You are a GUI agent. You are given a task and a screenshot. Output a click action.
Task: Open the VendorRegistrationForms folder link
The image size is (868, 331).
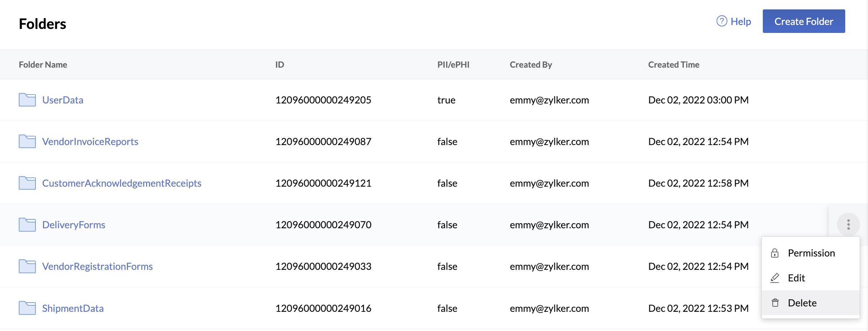pos(97,266)
